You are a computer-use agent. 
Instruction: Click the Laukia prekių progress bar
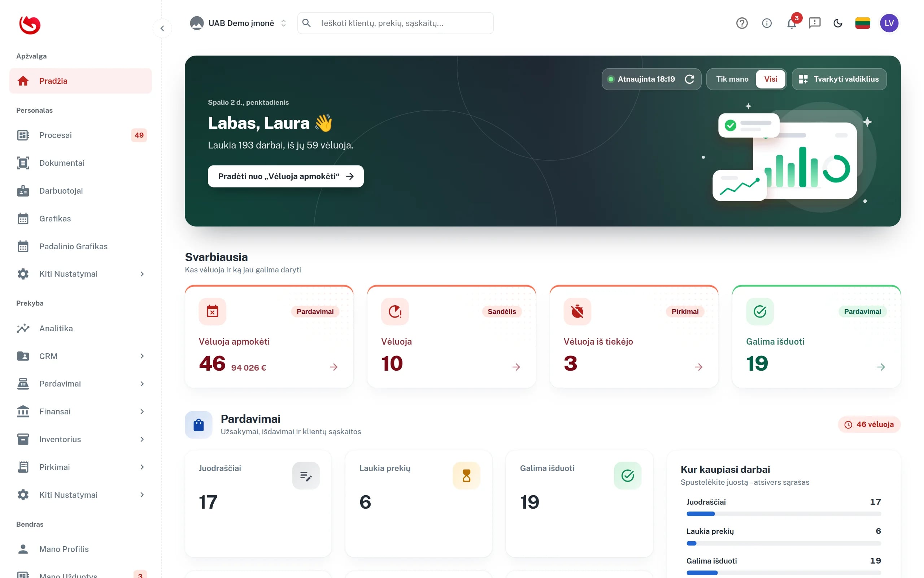point(784,544)
